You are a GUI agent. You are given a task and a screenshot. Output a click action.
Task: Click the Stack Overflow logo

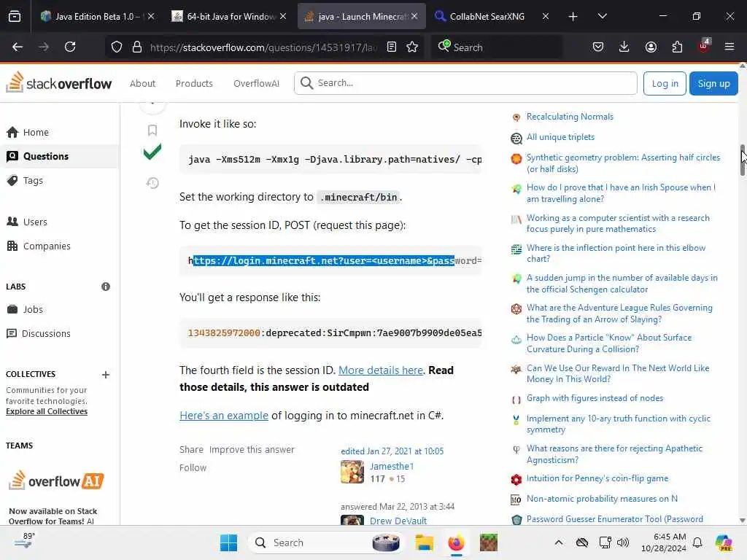[x=58, y=83]
